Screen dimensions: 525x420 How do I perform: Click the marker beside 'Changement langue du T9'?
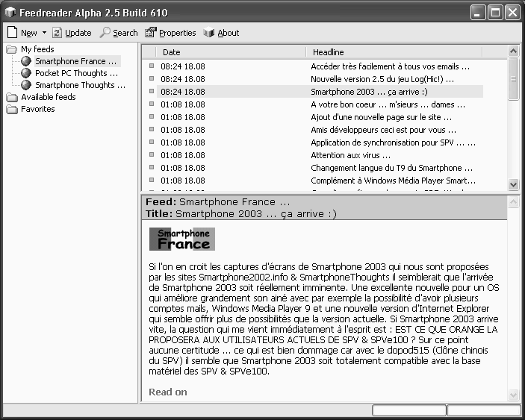click(x=152, y=168)
